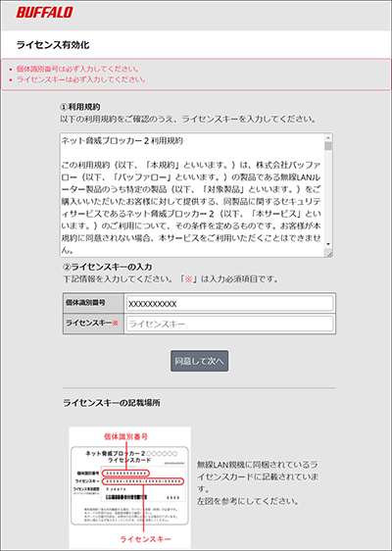Click inside the 利用規約 text area
Image resolution: width=392 pixels, height=551 pixels.
(192, 195)
